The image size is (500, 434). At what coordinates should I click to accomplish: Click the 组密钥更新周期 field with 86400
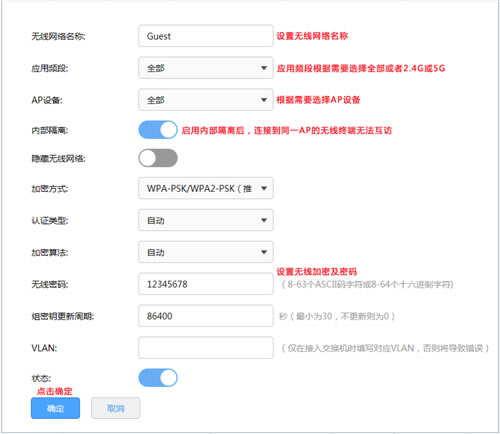[x=206, y=316]
